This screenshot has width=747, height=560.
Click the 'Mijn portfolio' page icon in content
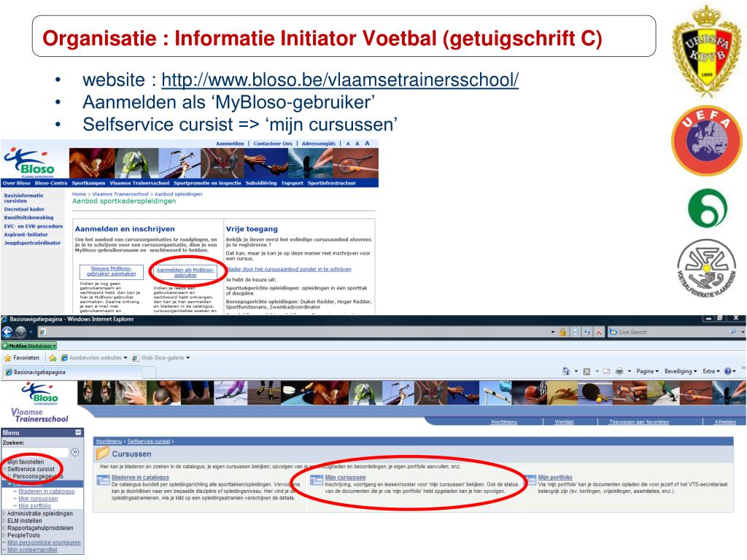click(x=530, y=480)
